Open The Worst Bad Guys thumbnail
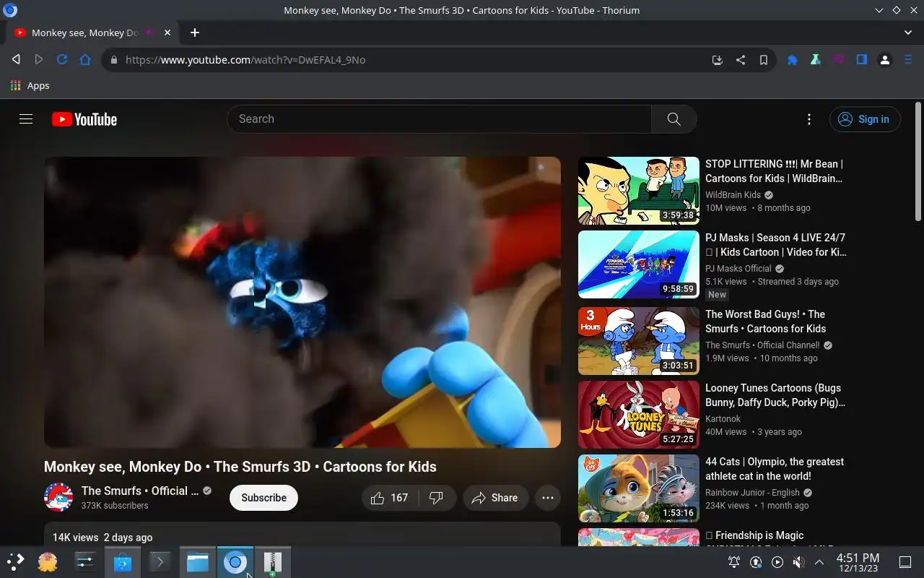 pos(639,341)
